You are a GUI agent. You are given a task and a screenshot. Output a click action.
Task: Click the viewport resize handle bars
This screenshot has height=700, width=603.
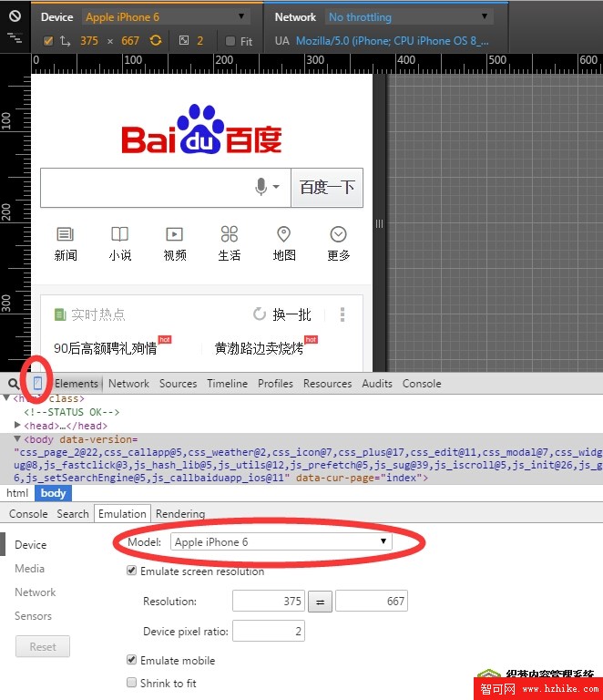[x=379, y=223]
